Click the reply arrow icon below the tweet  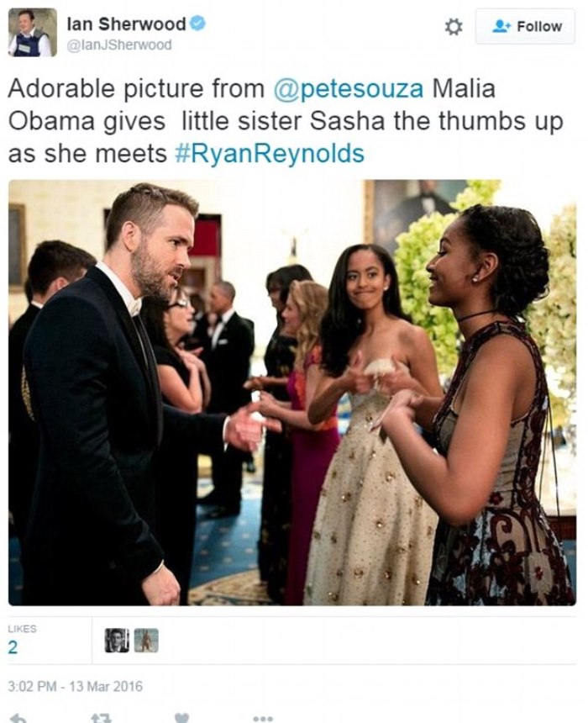point(18,719)
